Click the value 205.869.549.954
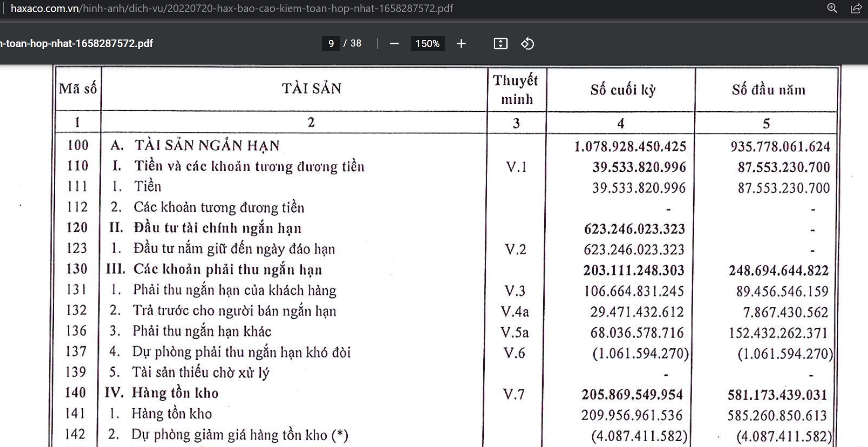Screen dimensions: 868x447 [x=632, y=394]
